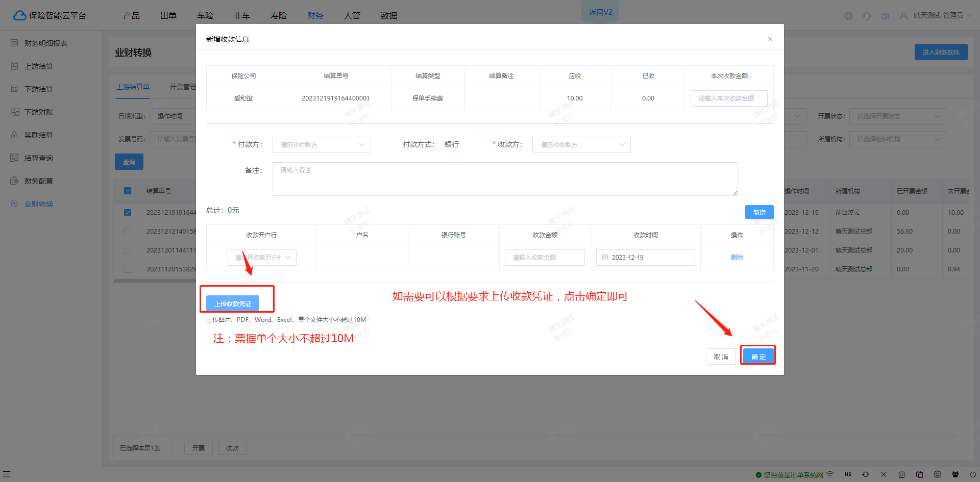Click the power icon in bottom status bar

[x=973, y=474]
